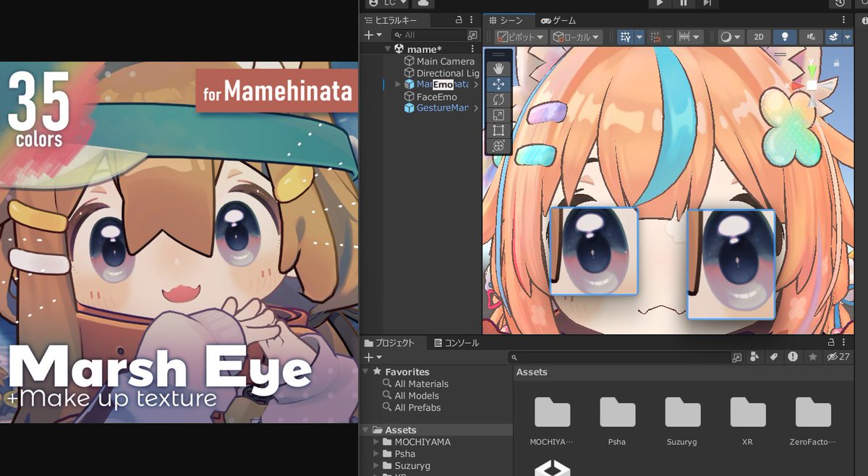Open Search by Type filter

755,357
